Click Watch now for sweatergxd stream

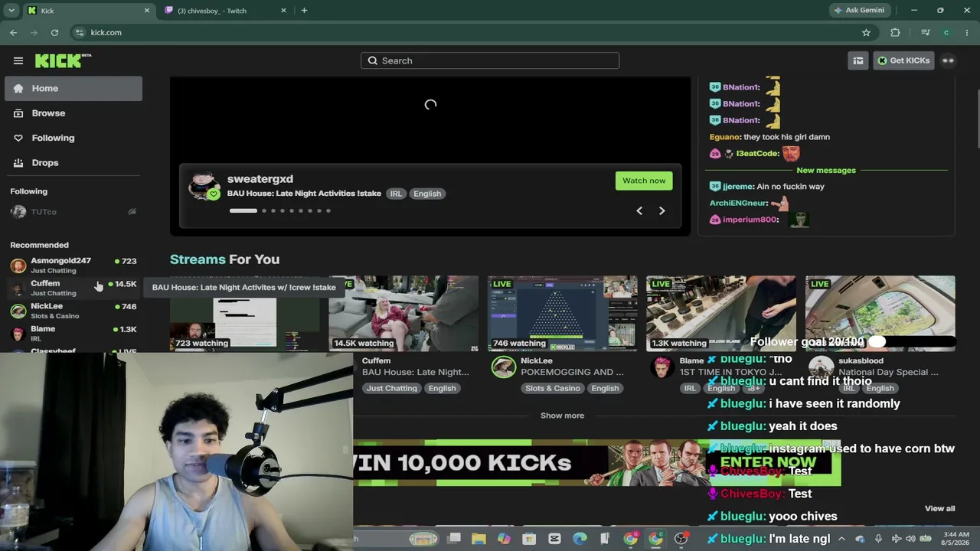(644, 181)
